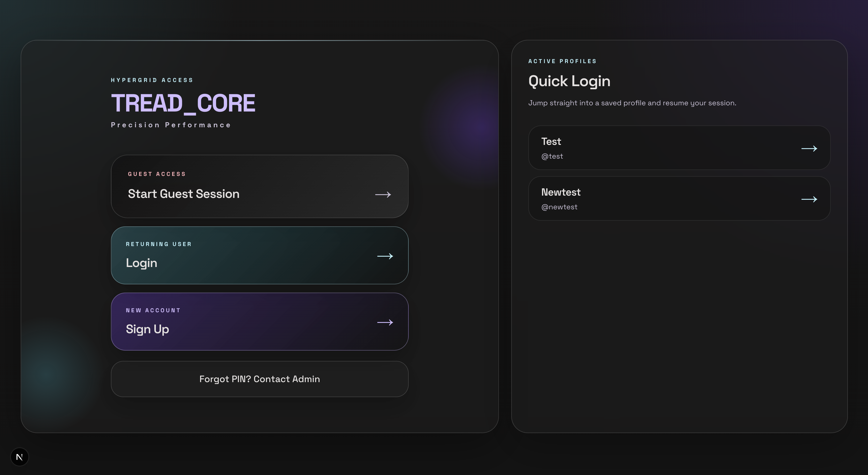
Task: Click the arrow on Start Guest Session
Action: pyautogui.click(x=383, y=195)
